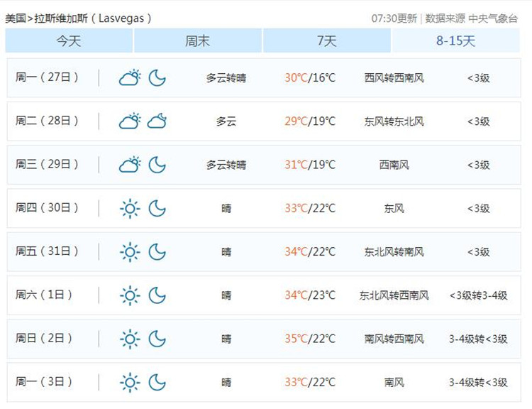This screenshot has height=409, width=532.
Task: Click sunny day icon for 周四 30日
Action: click(x=130, y=208)
